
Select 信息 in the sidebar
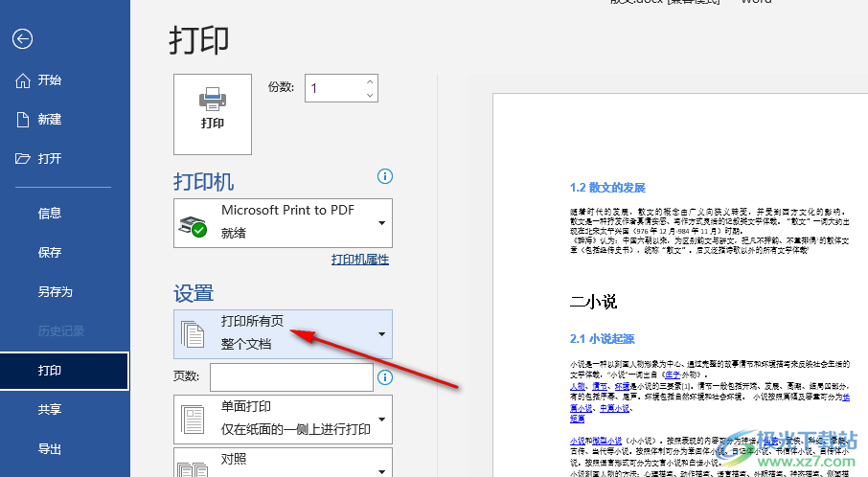[50, 214]
